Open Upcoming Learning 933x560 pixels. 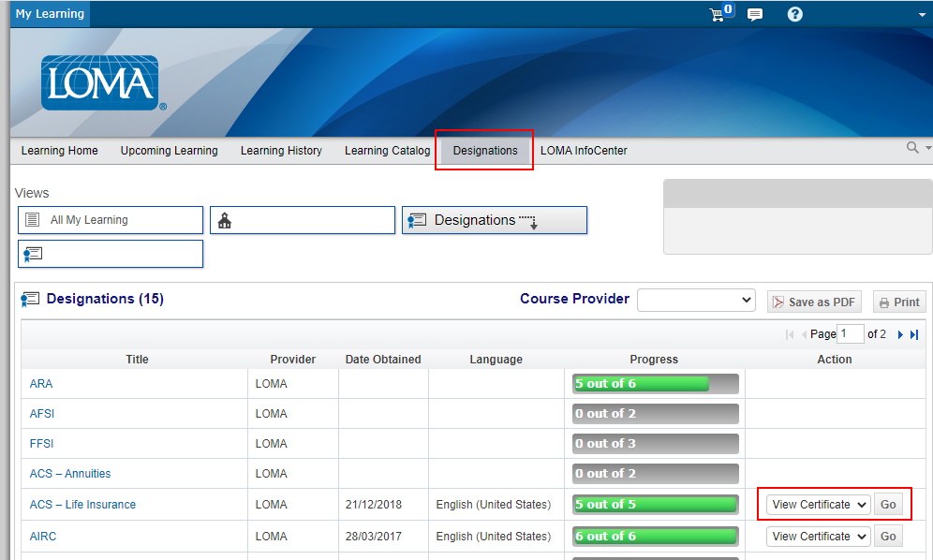(169, 151)
